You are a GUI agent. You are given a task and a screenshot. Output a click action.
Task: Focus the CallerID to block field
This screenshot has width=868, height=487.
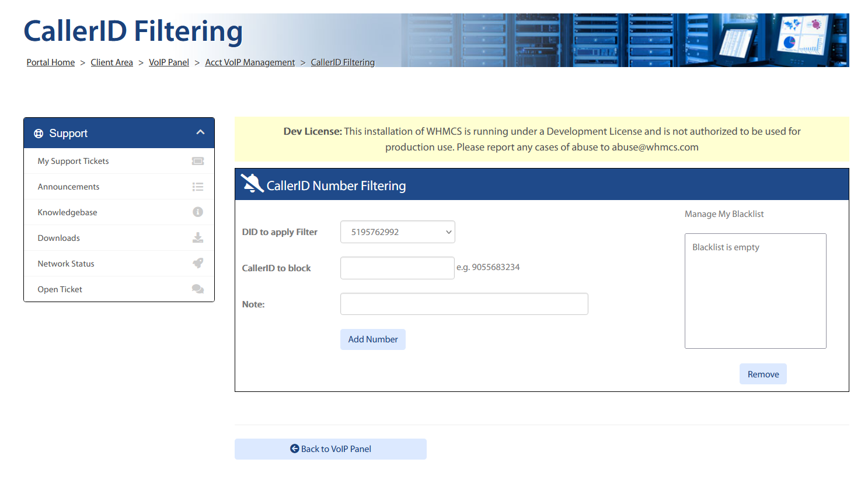(398, 268)
